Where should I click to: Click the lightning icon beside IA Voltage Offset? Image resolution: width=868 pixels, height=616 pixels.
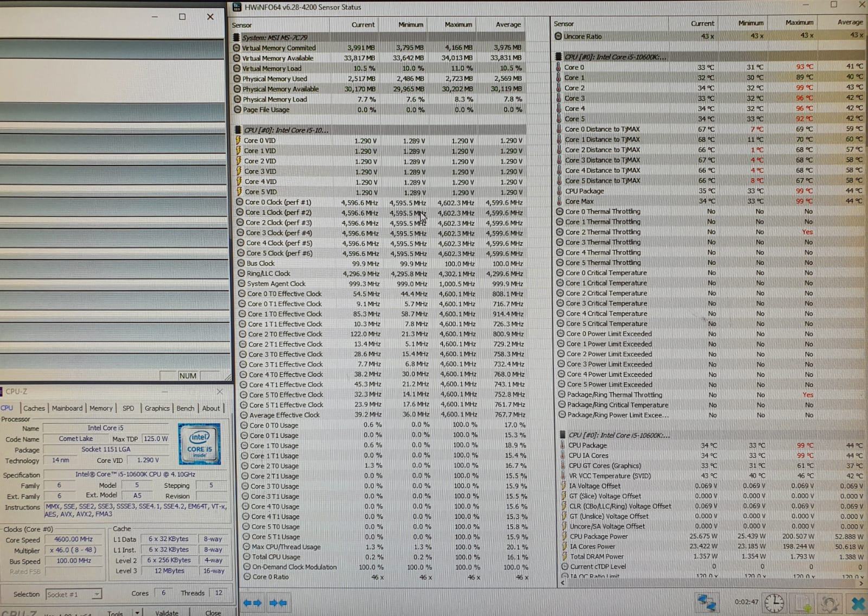click(564, 486)
